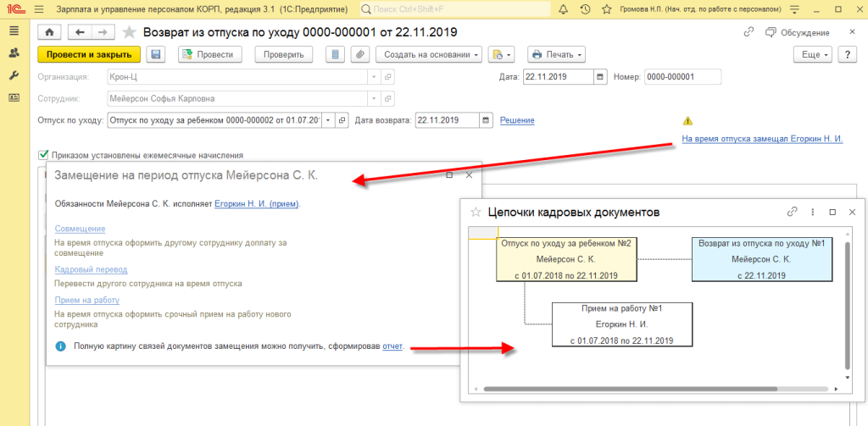Click the Совмещение link

(81, 229)
